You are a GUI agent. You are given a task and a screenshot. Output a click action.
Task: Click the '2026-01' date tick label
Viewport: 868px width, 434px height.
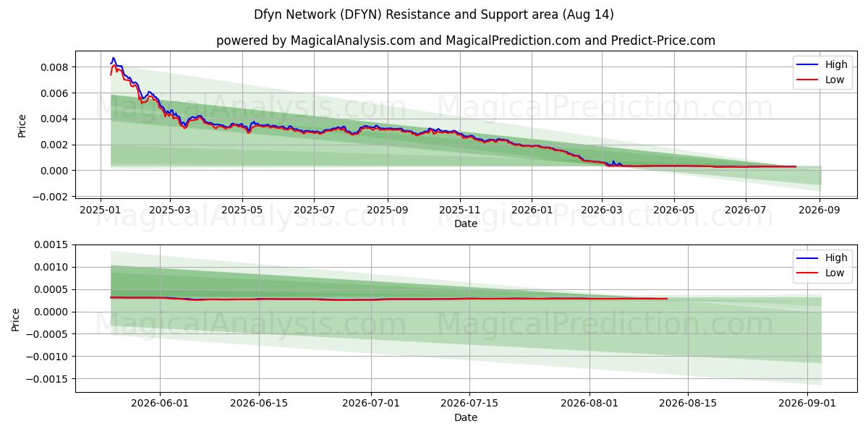(532, 210)
